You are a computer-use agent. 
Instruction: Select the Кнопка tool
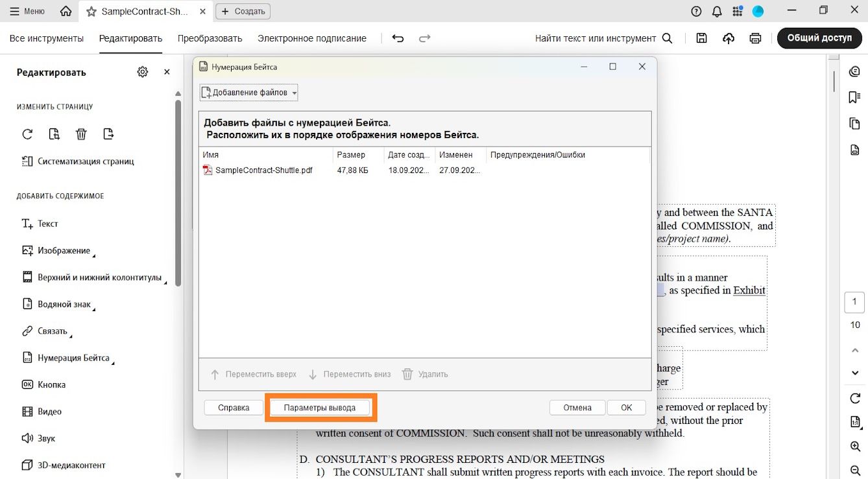pyautogui.click(x=43, y=384)
